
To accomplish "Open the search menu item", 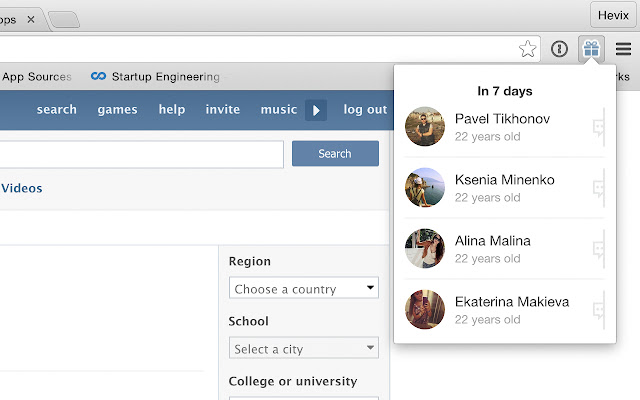I will point(57,109).
